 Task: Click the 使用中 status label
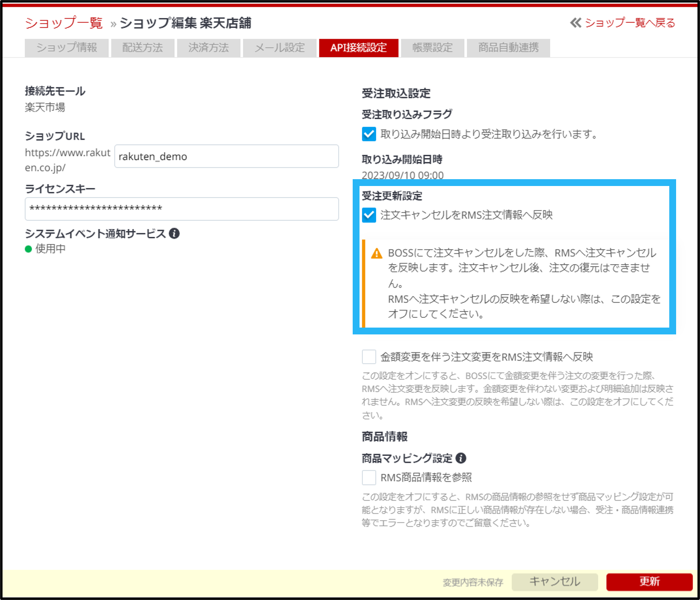[x=50, y=249]
